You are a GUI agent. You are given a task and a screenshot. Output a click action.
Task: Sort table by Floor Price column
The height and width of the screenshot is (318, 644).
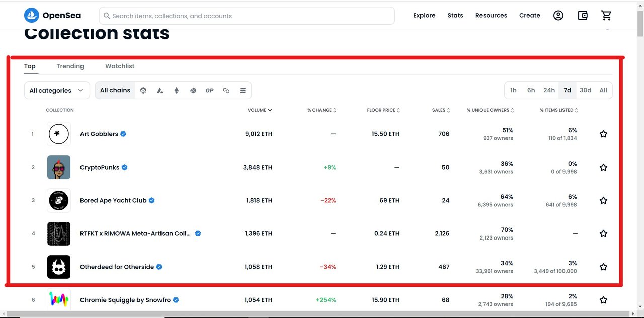tap(384, 110)
